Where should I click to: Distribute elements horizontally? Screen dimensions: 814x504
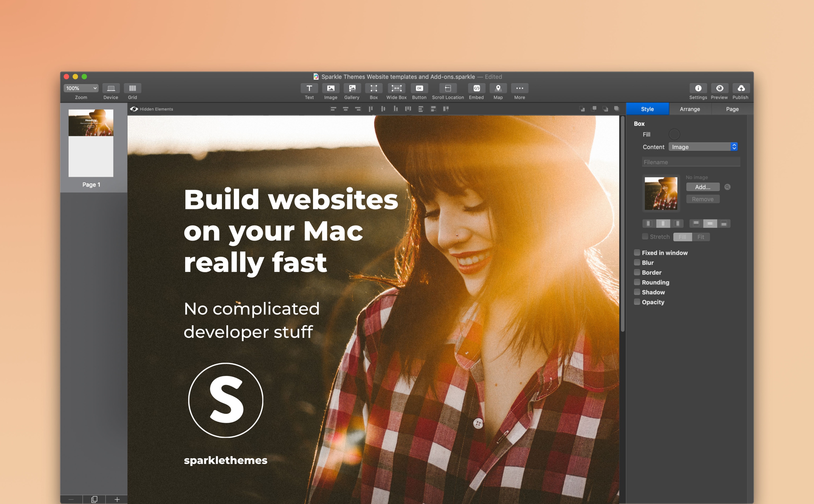(408, 109)
